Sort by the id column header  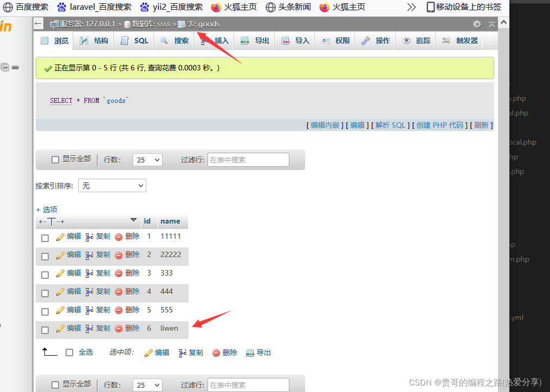147,221
